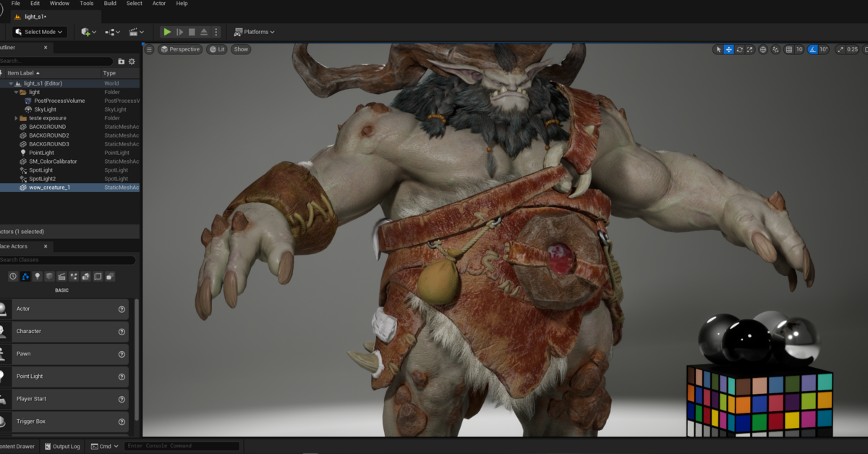
Task: Toggle grid snapping in the viewport
Action: tap(788, 49)
